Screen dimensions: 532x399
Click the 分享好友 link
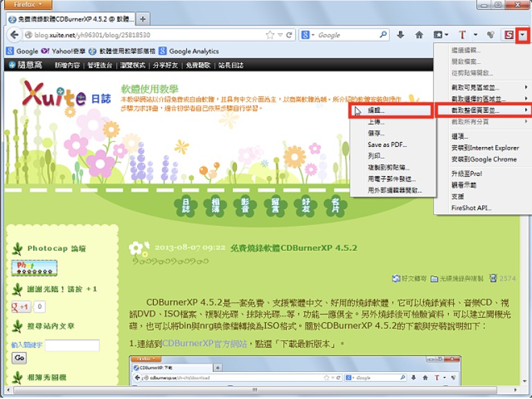coord(166,65)
